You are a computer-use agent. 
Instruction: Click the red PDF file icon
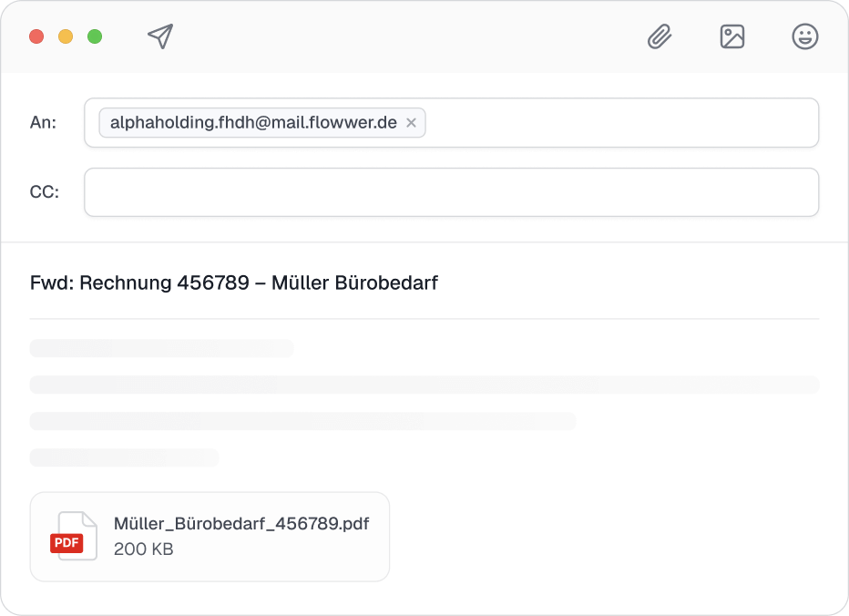pyautogui.click(x=74, y=536)
